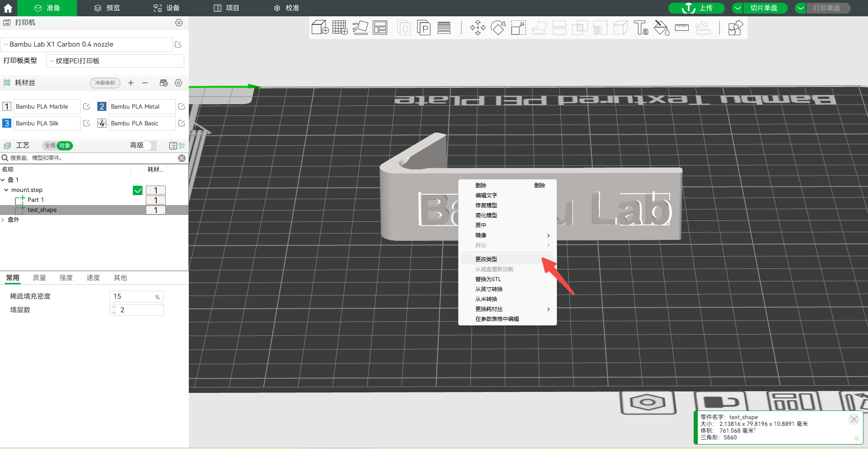868x449 pixels.
Task: Select the Lay on face tool
Action: [539, 28]
